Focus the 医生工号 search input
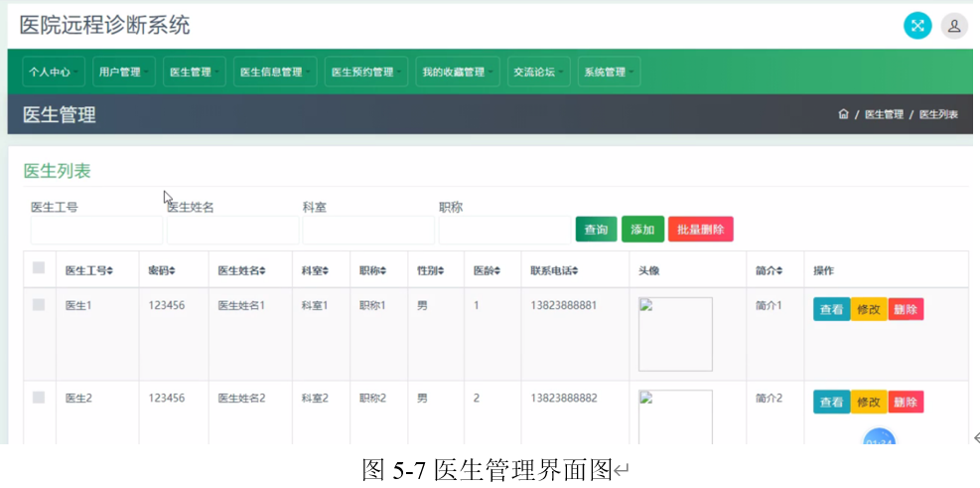Viewport: 980px width, 488px height. (x=97, y=231)
